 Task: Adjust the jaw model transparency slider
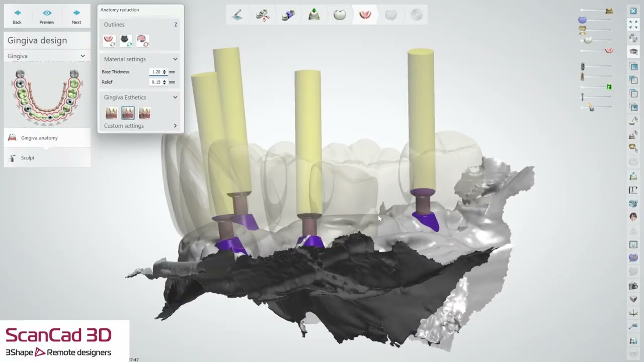click(x=609, y=11)
